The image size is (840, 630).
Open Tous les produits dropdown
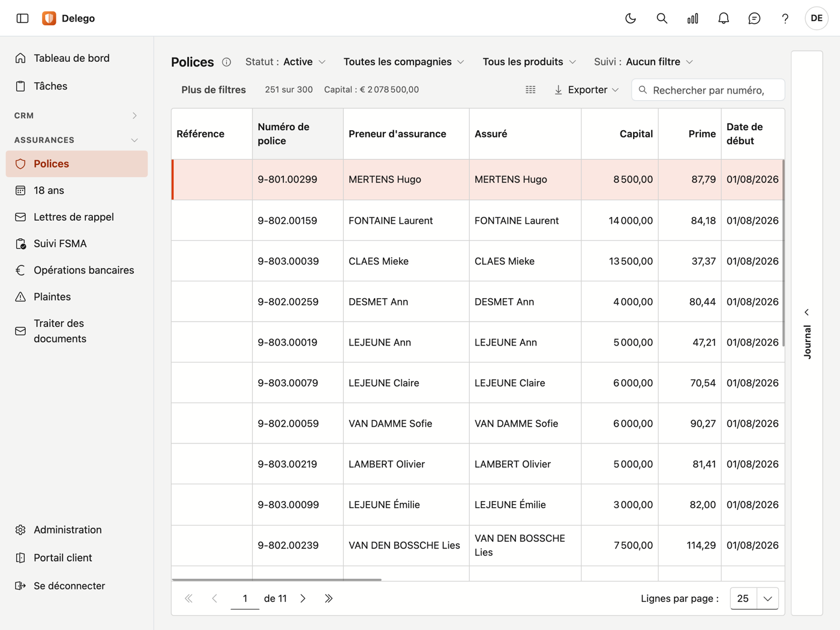[x=529, y=62]
